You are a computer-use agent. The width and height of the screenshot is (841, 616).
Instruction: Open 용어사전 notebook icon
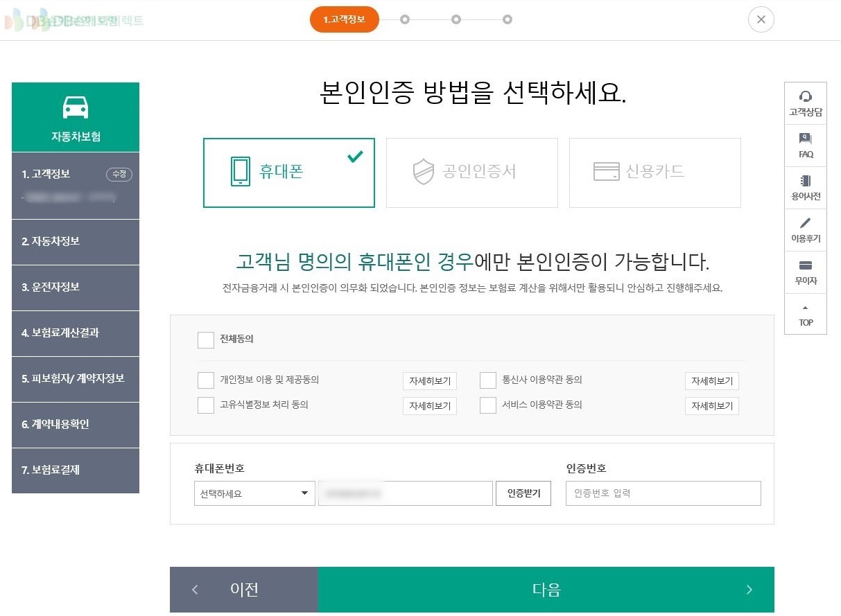[806, 181]
